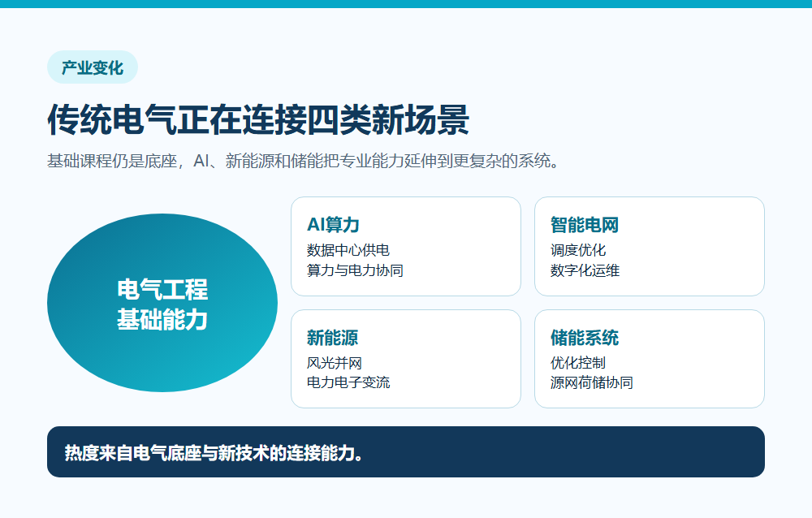The width and height of the screenshot is (812, 518).
Task: Click the subtitle starting with 基础课程仍是底座
Action: pyautogui.click(x=304, y=161)
